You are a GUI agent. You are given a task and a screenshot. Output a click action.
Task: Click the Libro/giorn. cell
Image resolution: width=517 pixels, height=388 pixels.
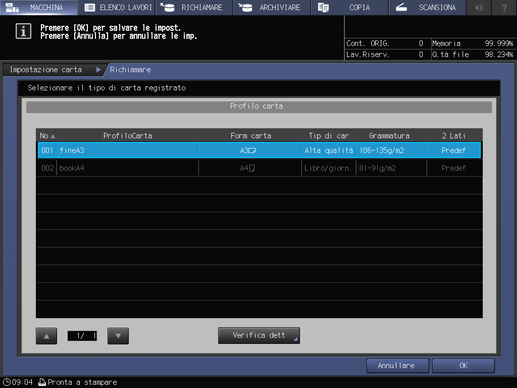tap(328, 168)
